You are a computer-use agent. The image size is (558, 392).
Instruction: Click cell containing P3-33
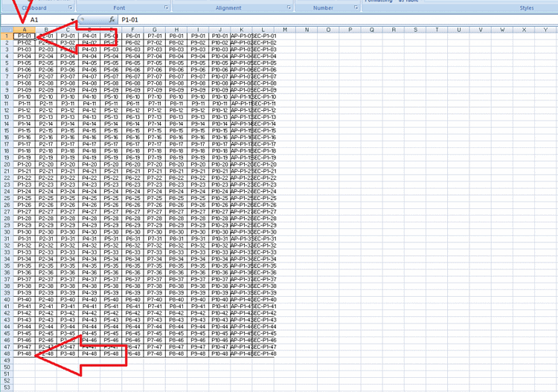coord(68,252)
